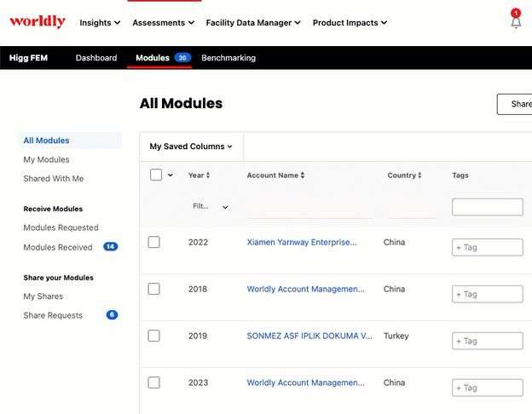Click the Modules Received 14 badge

tap(111, 246)
